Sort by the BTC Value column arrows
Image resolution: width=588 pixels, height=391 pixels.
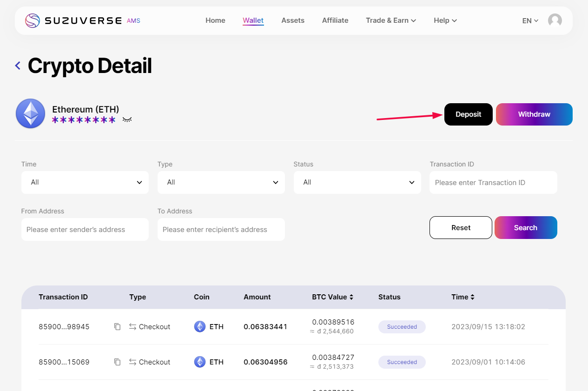[x=351, y=297]
